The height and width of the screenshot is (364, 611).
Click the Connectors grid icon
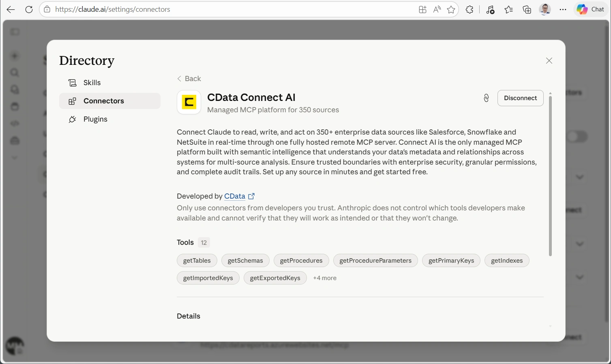[72, 101]
